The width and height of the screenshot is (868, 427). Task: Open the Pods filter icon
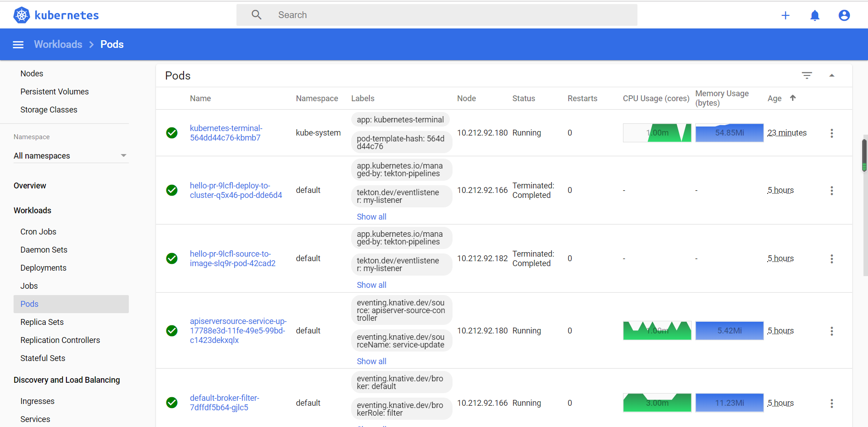[807, 75]
